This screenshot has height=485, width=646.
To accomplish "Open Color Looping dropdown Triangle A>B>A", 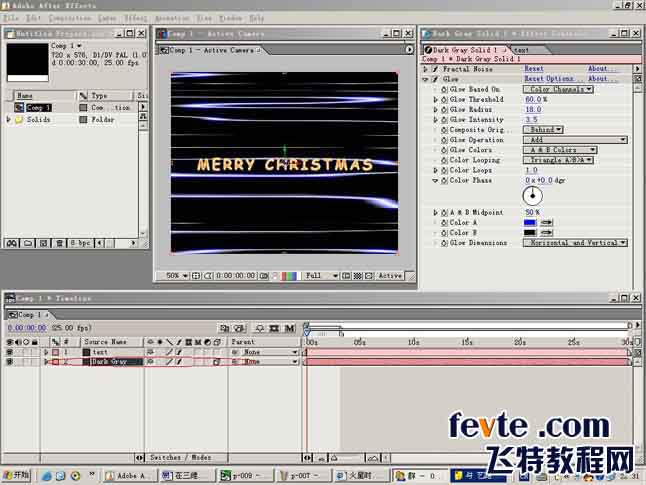I will 558,160.
